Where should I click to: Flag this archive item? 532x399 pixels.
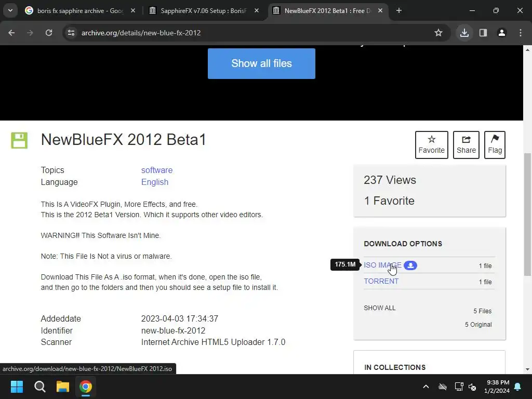[x=495, y=145]
